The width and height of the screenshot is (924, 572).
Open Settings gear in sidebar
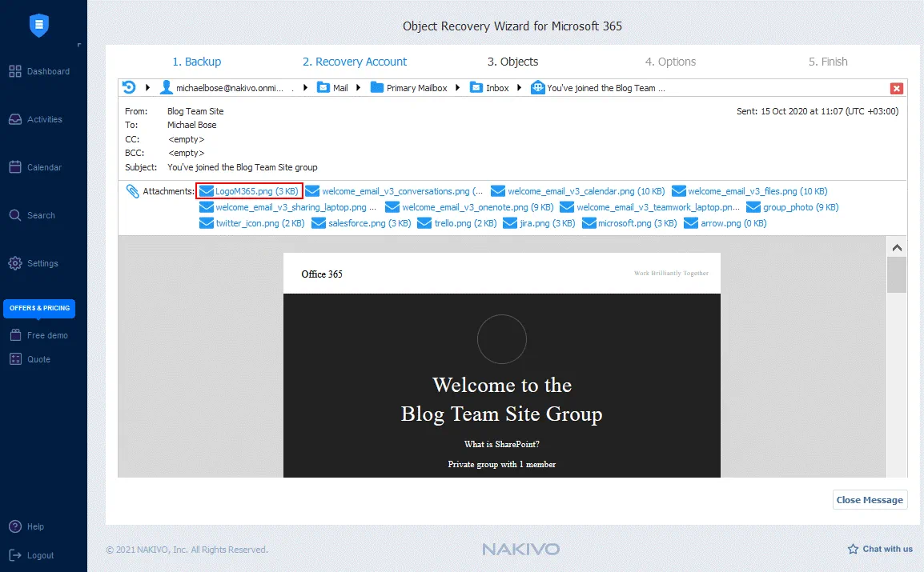click(15, 264)
